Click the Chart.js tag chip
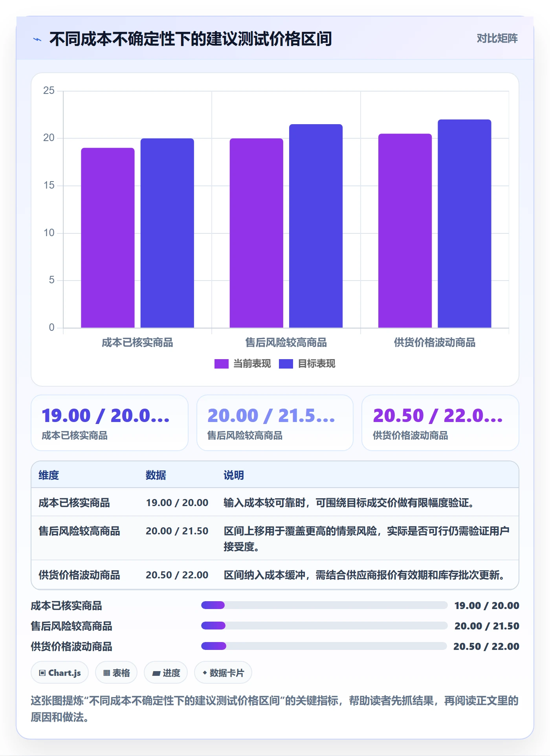The image size is (550, 756). pyautogui.click(x=60, y=673)
